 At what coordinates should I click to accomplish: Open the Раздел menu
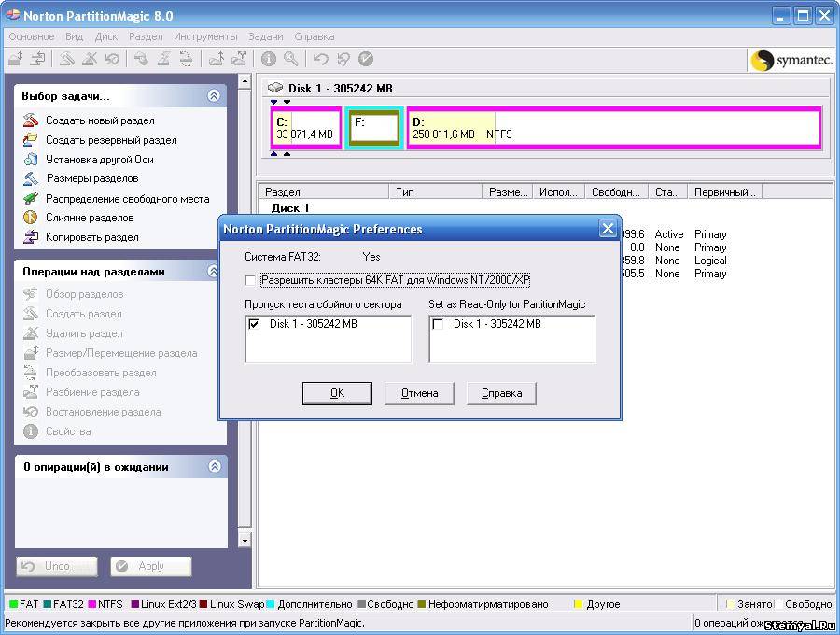tap(146, 36)
